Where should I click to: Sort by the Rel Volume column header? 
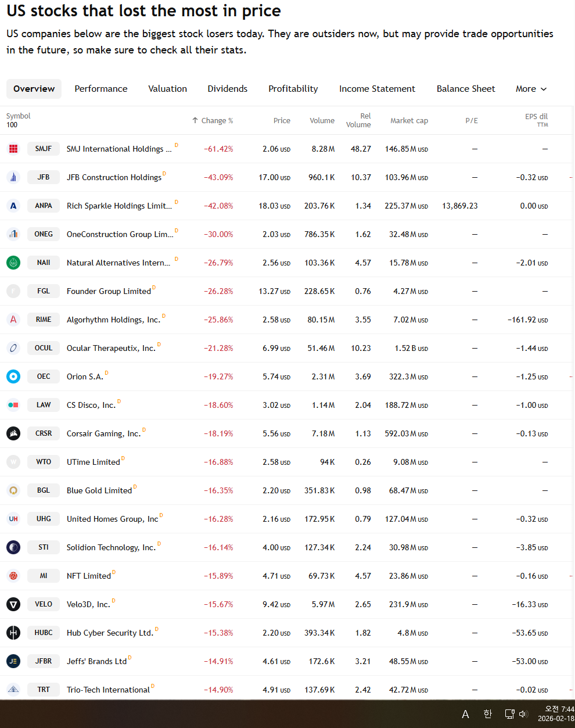pos(358,120)
